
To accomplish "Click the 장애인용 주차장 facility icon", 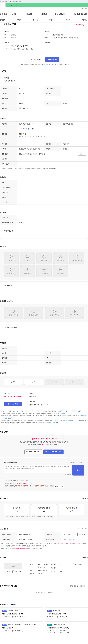I will (x=13, y=313).
